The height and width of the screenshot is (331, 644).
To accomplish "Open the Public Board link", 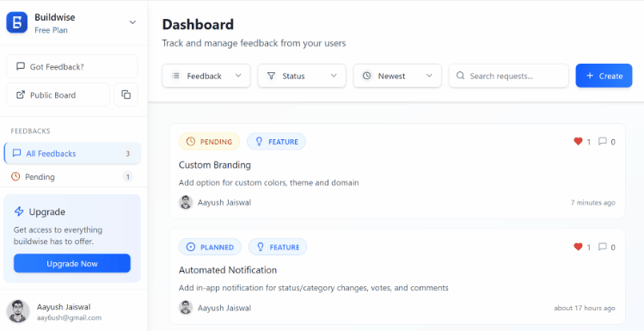I will pos(58,95).
